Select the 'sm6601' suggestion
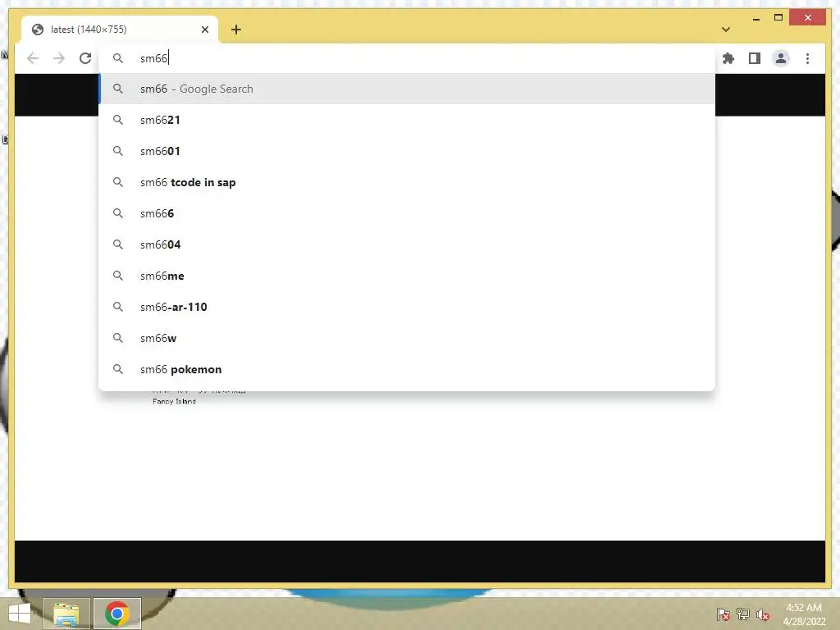This screenshot has height=630, width=840. point(407,151)
